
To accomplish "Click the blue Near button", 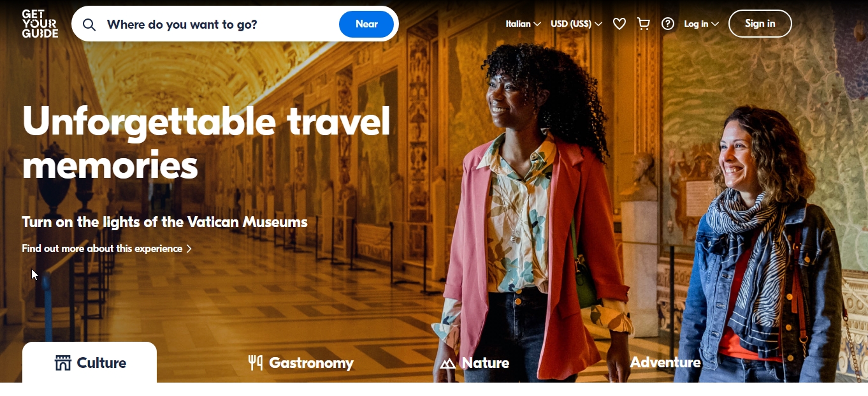I will [366, 24].
